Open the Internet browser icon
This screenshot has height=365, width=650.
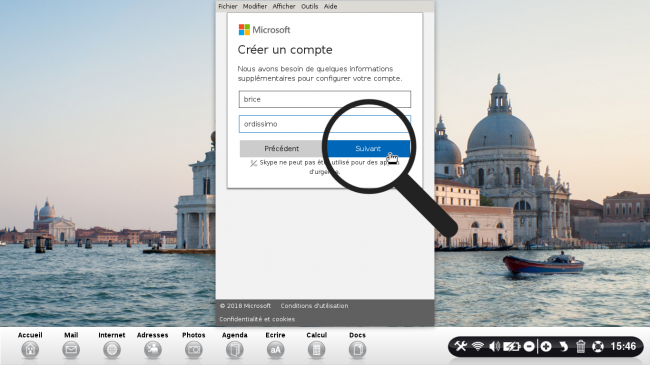pyautogui.click(x=112, y=350)
